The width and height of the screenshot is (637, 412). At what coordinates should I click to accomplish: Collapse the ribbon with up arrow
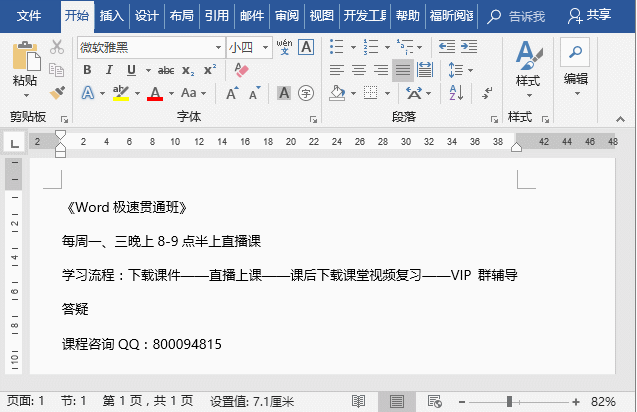click(620, 119)
